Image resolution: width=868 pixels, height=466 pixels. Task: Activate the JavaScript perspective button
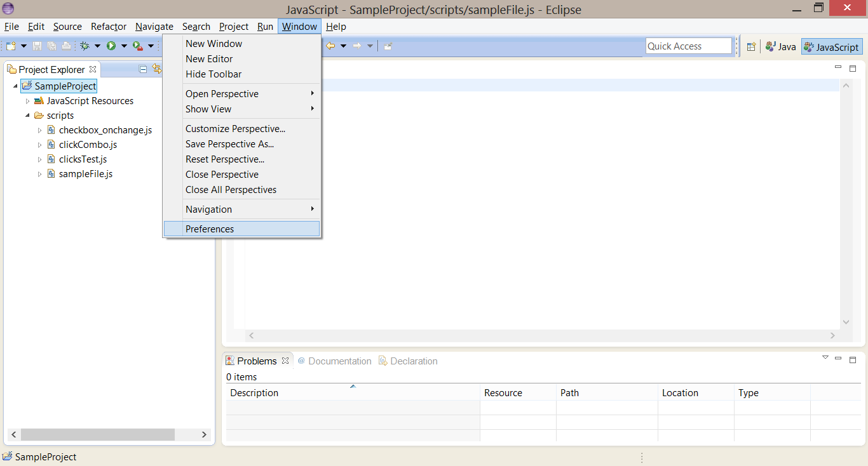[831, 46]
